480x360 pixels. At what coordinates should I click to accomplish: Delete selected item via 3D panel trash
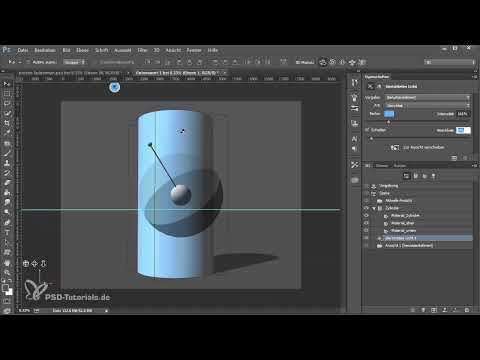(467, 310)
